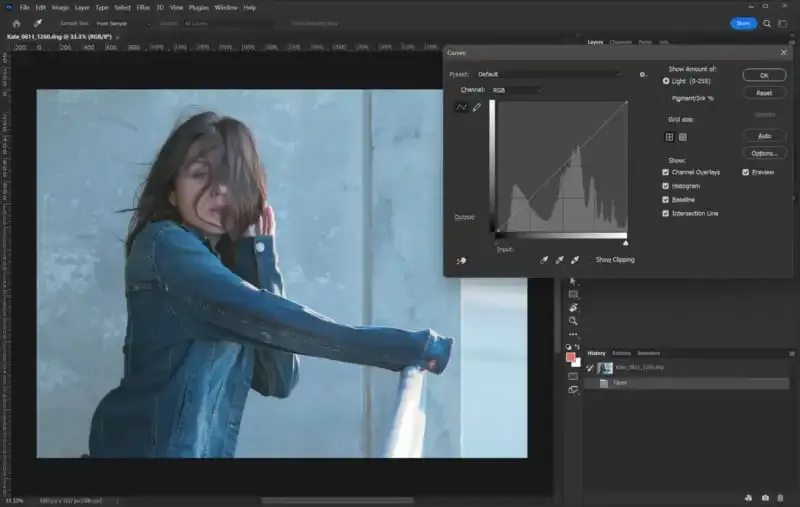Screen dimensions: 800x507
Task: Uncheck the Channel Overlays checkbox
Action: (x=667, y=172)
